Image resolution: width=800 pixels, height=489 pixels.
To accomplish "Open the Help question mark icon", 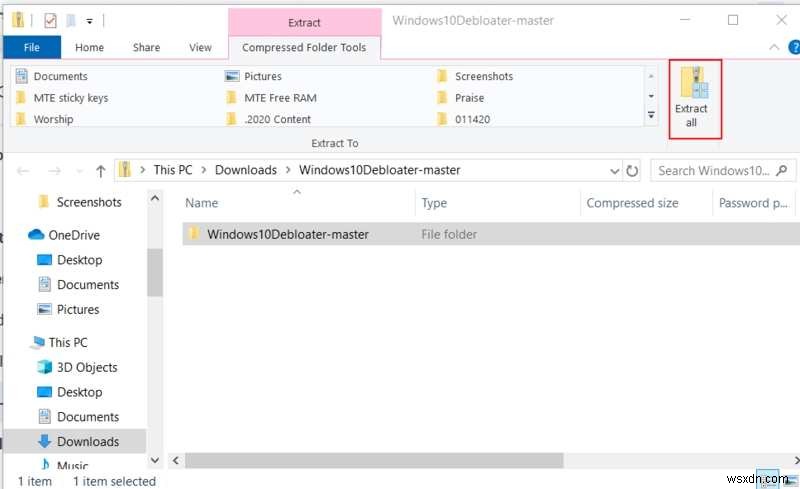I will tap(794, 47).
